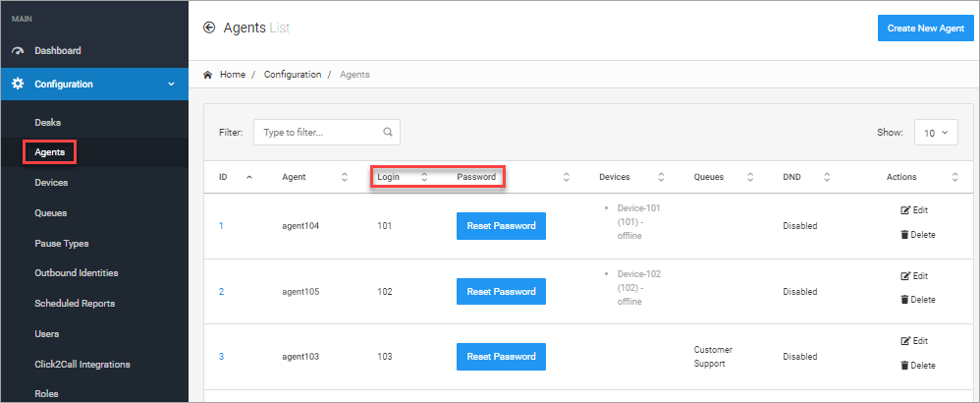This screenshot has height=403, width=980.
Task: Open agent ID 1 link
Action: [x=221, y=226]
